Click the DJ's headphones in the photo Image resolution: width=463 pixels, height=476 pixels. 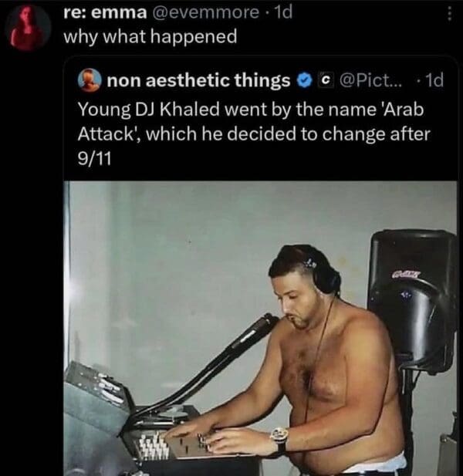[x=323, y=273]
